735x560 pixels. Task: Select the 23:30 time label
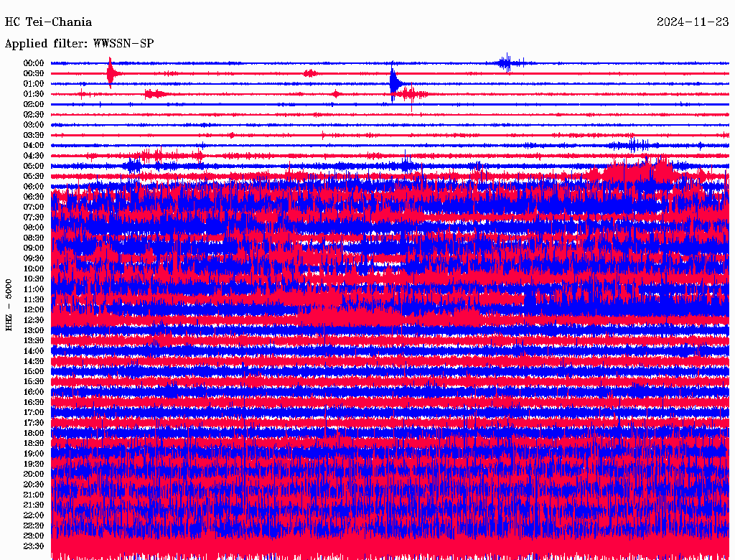(34, 546)
